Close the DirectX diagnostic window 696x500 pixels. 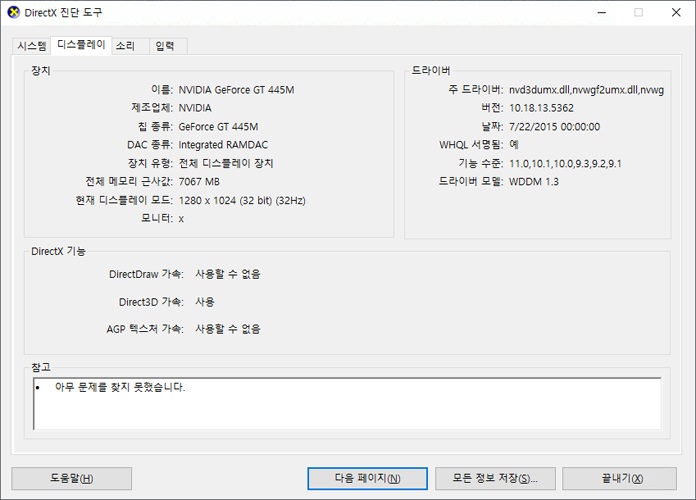point(676,12)
